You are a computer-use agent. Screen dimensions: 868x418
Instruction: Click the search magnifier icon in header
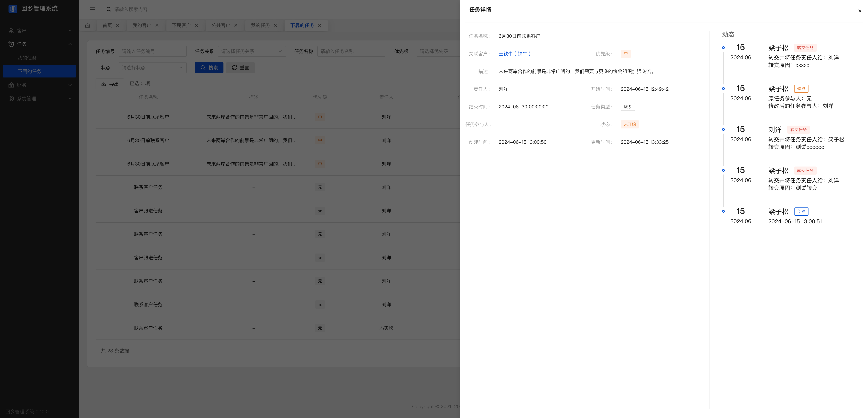pos(109,9)
